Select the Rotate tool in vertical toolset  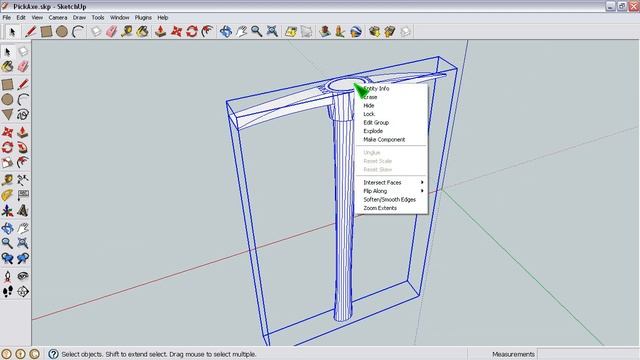pyautogui.click(x=7, y=147)
